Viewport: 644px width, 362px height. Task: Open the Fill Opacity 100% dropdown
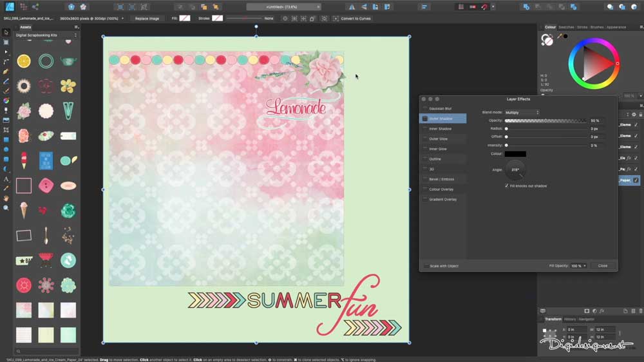click(x=579, y=266)
